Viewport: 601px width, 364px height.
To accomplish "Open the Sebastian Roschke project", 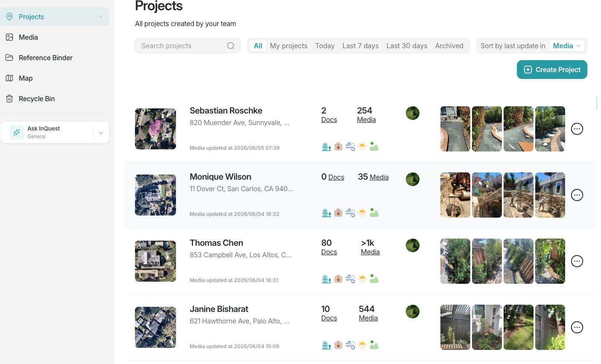I will (x=226, y=111).
